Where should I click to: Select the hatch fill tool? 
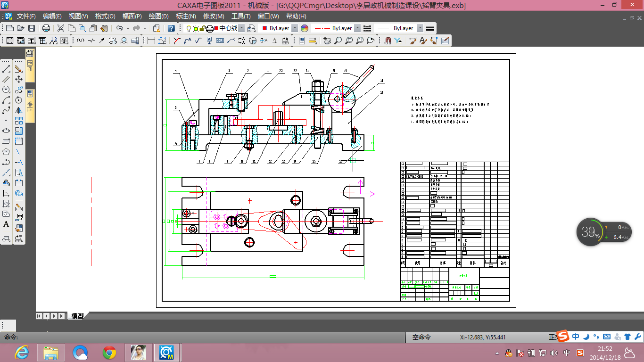point(6,204)
